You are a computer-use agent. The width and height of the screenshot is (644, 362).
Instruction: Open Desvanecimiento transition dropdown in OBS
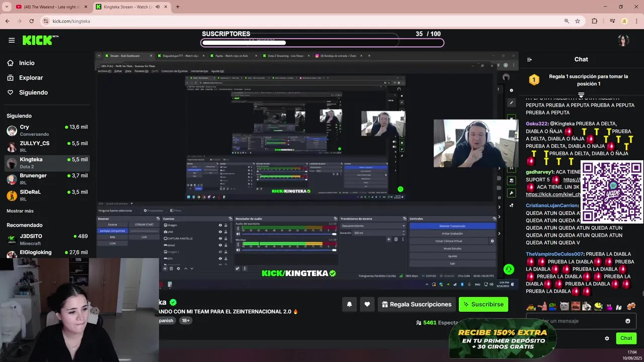coord(372,226)
